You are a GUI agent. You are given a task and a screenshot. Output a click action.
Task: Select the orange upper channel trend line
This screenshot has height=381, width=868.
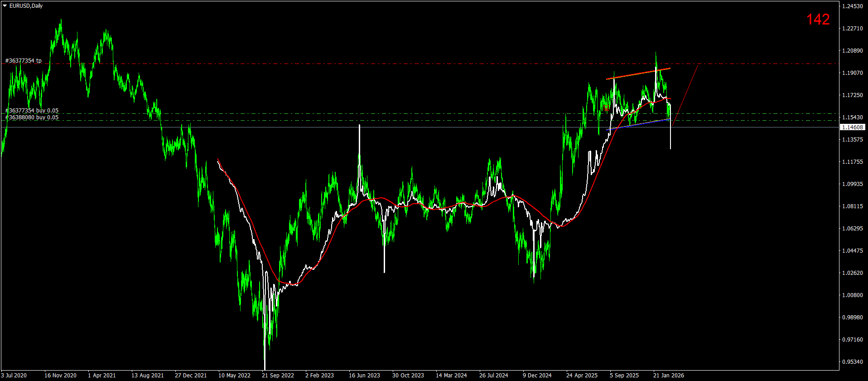click(x=638, y=74)
